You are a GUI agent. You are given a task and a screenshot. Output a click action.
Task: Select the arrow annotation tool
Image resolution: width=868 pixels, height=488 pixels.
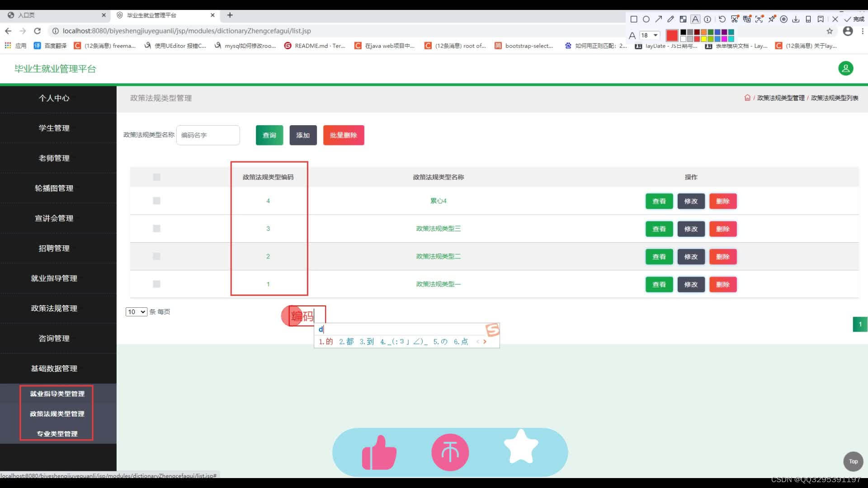point(659,19)
